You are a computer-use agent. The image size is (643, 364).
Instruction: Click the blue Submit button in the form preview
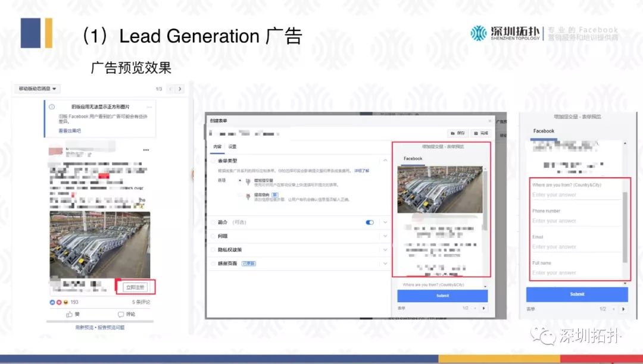click(x=576, y=294)
